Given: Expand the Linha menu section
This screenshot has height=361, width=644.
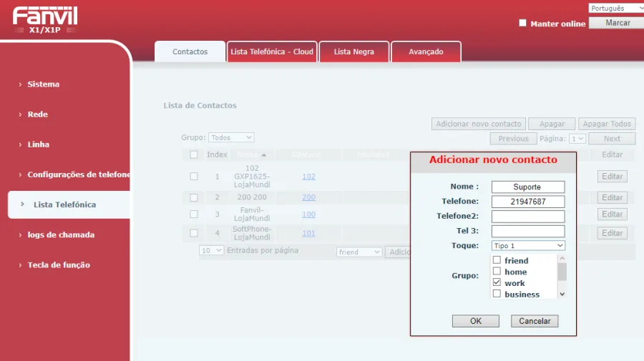Looking at the screenshot, I should [x=38, y=144].
